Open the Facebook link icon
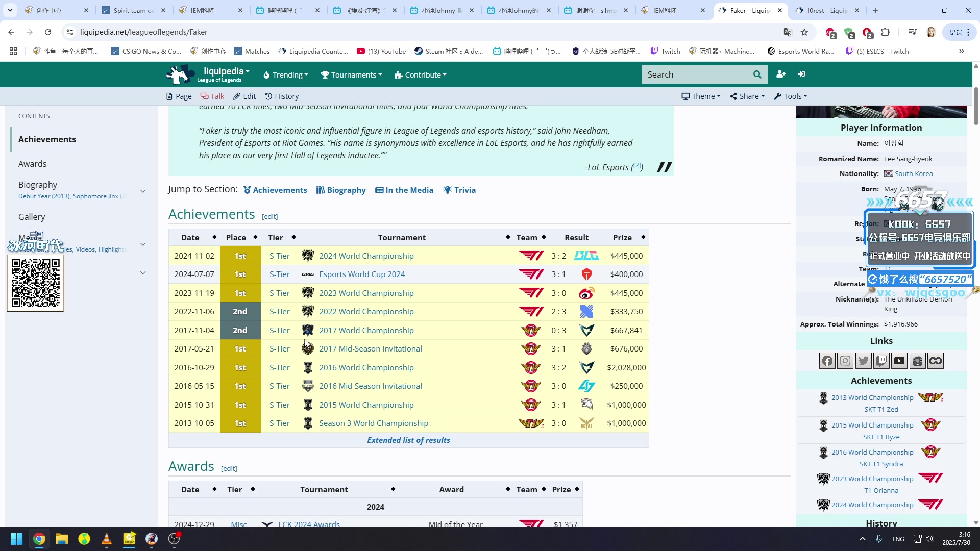The image size is (980, 551). [x=827, y=361]
